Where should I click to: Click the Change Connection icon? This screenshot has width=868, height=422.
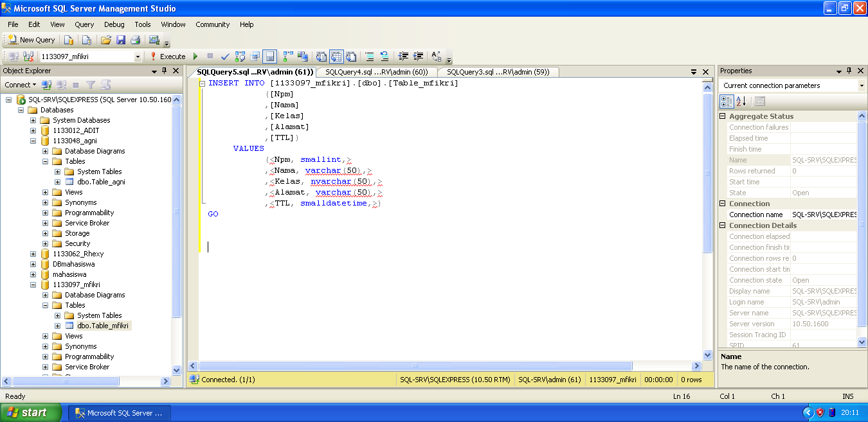[28, 57]
